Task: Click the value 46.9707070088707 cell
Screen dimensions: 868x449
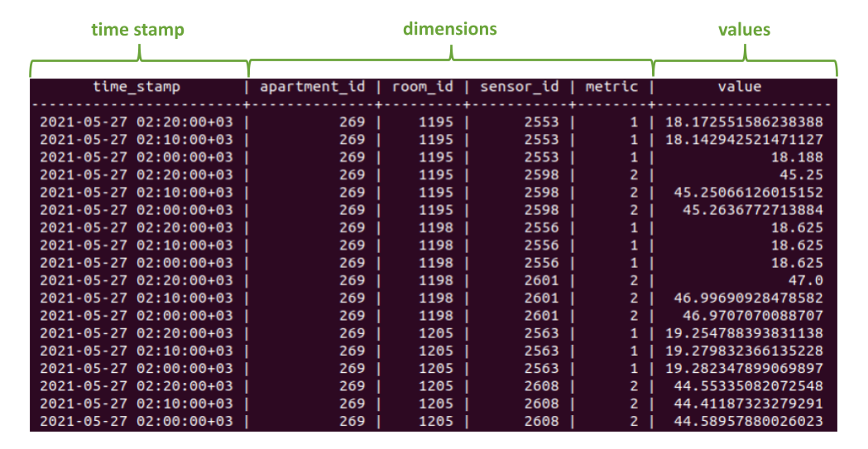Action: point(751,315)
